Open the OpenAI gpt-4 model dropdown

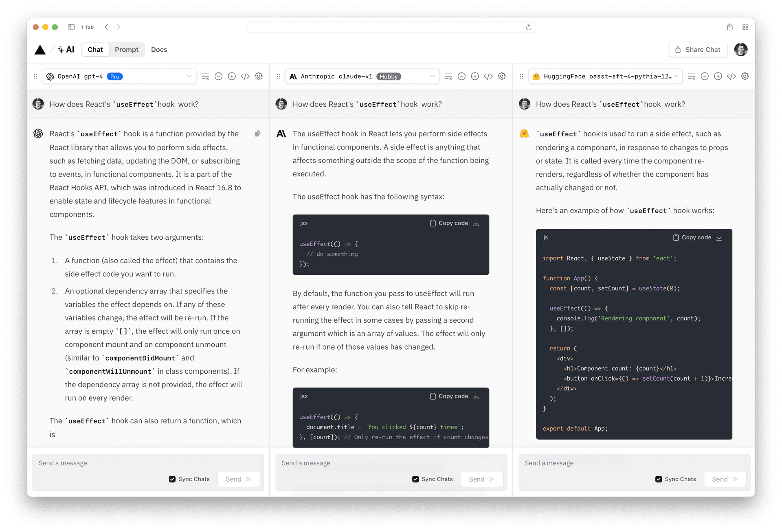[189, 76]
